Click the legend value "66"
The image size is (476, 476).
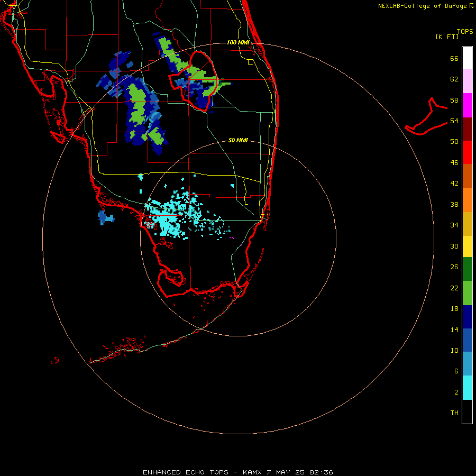454,59
